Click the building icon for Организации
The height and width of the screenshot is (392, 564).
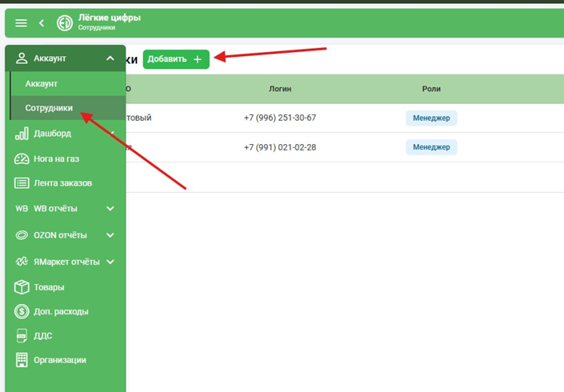pyautogui.click(x=22, y=360)
